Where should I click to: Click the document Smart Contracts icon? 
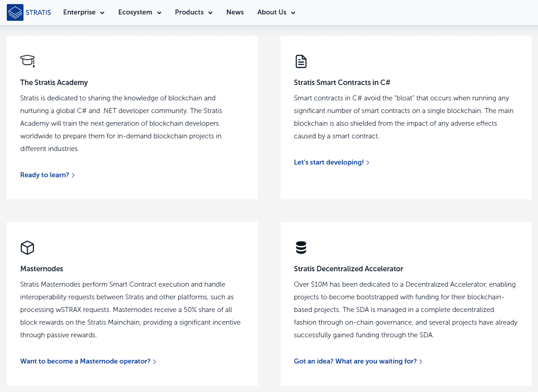(301, 61)
